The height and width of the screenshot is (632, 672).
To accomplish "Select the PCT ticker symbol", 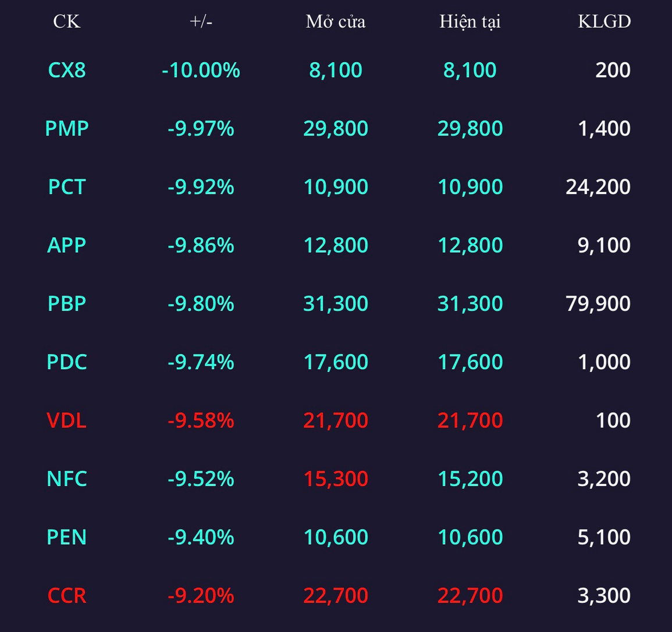I will point(67,187).
